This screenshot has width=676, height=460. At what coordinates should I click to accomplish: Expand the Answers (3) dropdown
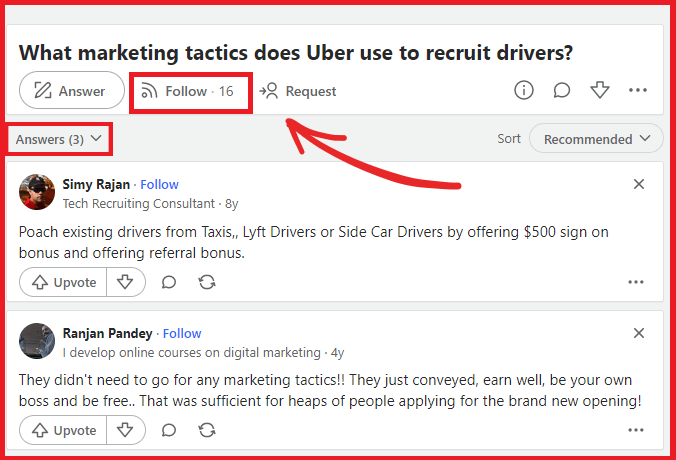59,139
